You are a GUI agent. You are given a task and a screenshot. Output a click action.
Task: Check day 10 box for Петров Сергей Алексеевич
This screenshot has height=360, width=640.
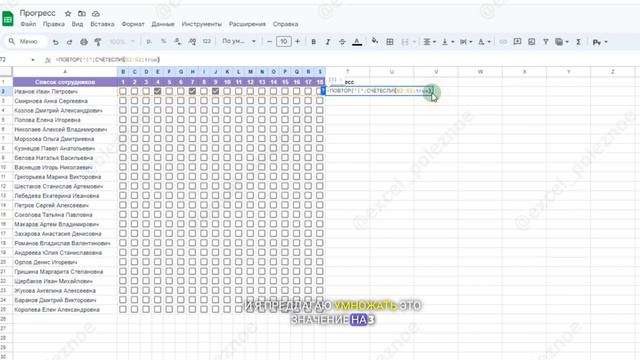pos(227,205)
